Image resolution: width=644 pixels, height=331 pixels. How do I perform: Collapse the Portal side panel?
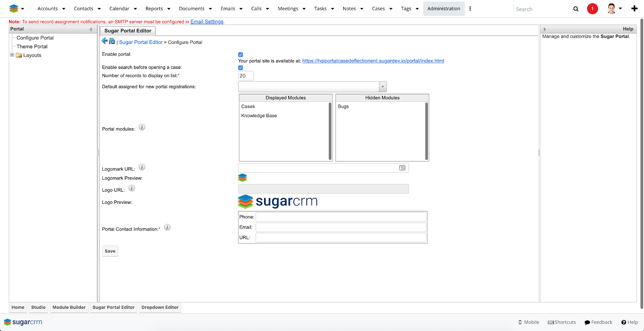91,29
